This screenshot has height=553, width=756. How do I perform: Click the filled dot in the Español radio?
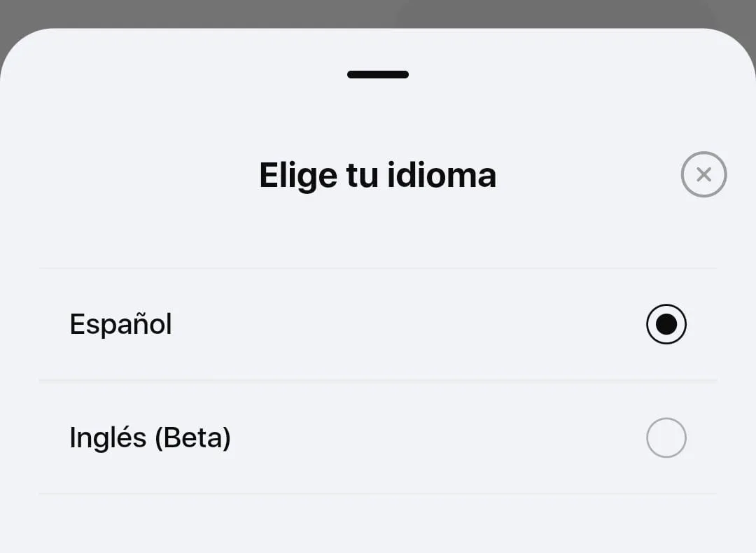tap(666, 324)
